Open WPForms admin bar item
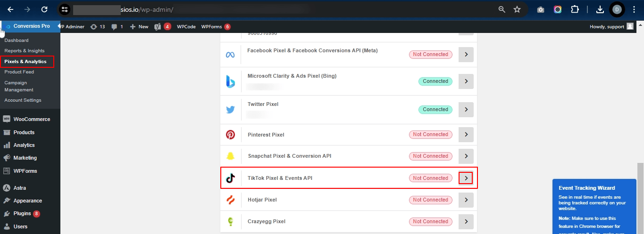The height and width of the screenshot is (234, 644). pos(216,27)
